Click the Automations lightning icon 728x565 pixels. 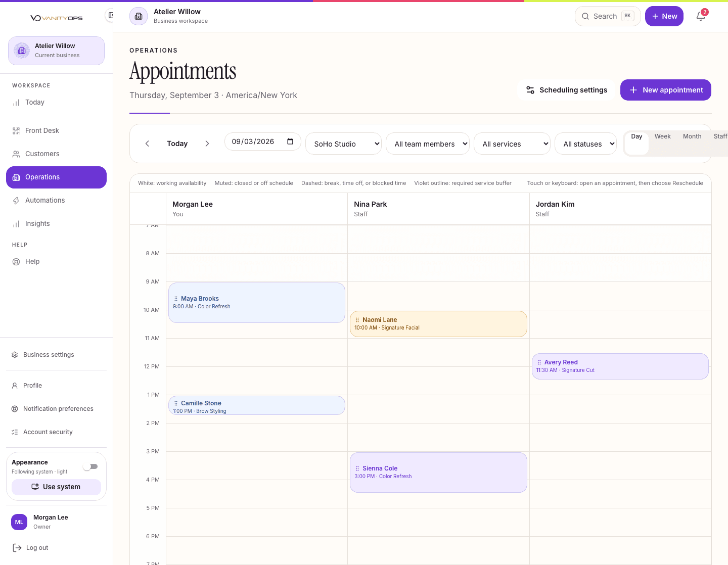coord(16,201)
